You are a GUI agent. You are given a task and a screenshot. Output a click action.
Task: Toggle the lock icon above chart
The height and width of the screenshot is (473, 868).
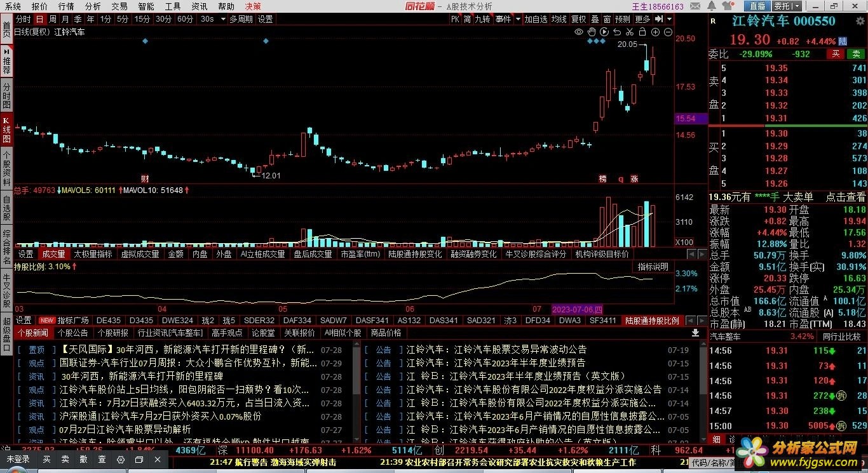642,32
